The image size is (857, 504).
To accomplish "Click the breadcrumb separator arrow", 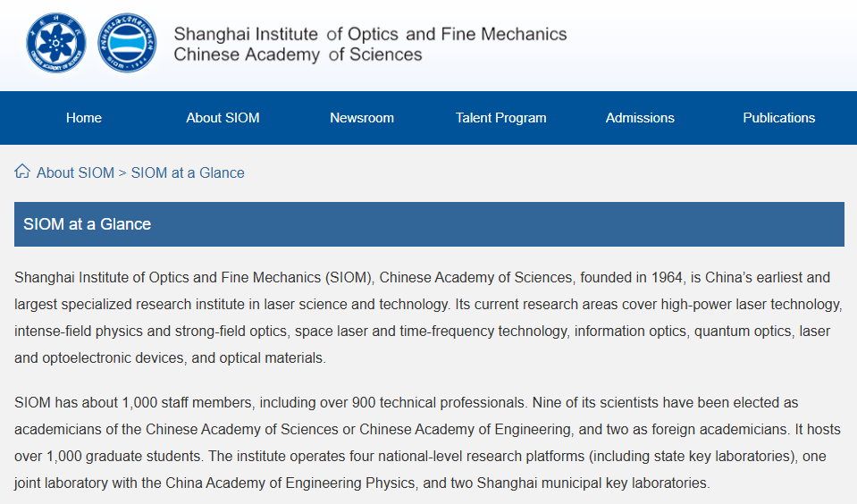I will [122, 173].
